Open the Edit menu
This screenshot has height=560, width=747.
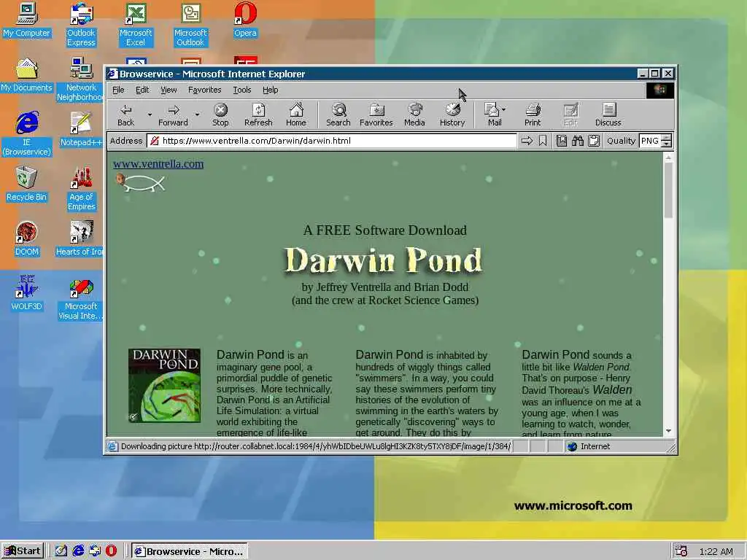tap(142, 90)
